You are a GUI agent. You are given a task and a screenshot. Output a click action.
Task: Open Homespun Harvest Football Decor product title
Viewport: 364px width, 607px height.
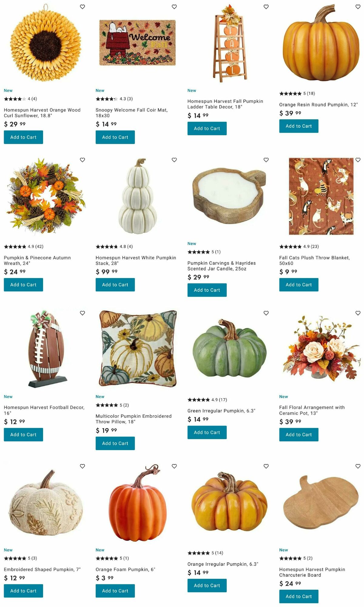tap(44, 410)
